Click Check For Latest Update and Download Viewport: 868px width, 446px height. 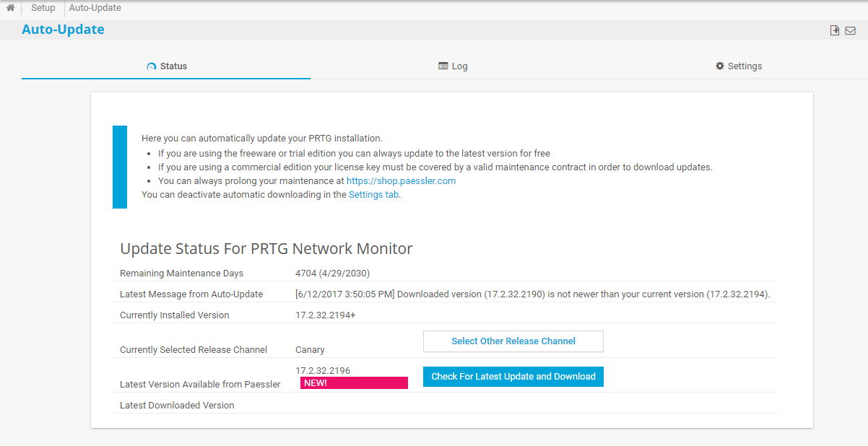[x=513, y=377]
